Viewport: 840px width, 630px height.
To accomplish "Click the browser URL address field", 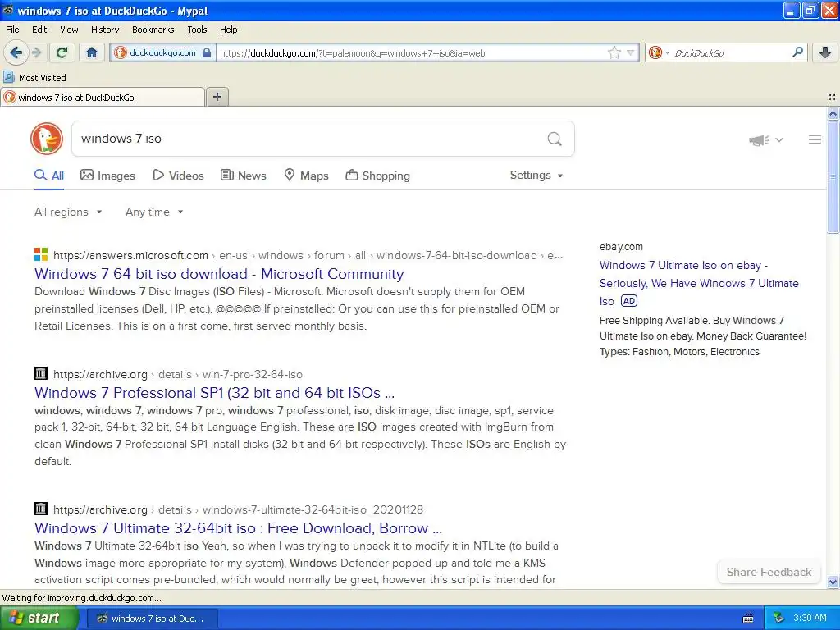I will click(410, 52).
